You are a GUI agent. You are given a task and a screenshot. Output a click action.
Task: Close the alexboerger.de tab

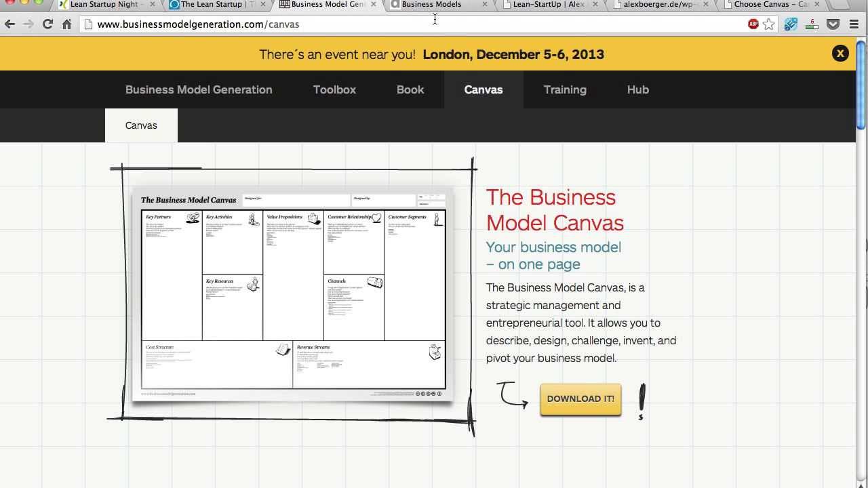[706, 4]
